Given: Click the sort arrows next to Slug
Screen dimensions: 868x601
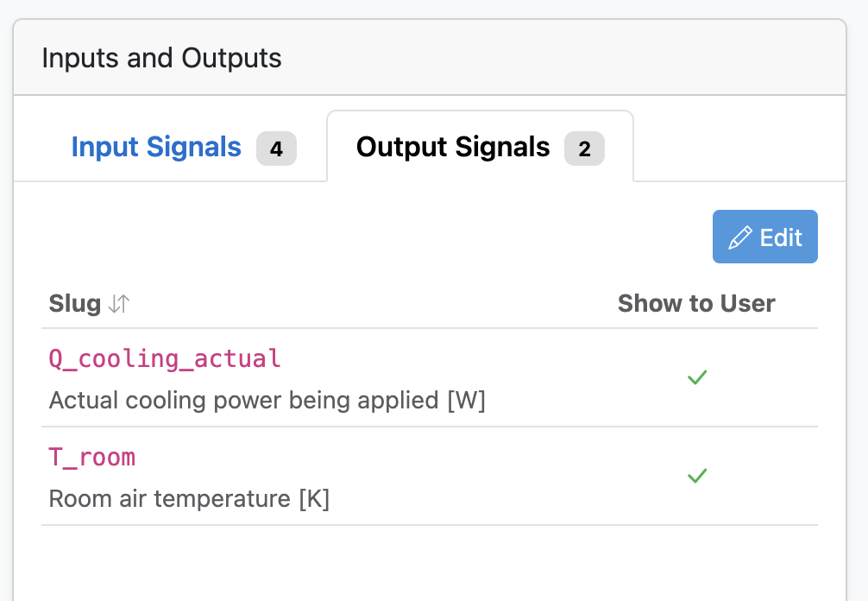Looking at the screenshot, I should [x=118, y=303].
